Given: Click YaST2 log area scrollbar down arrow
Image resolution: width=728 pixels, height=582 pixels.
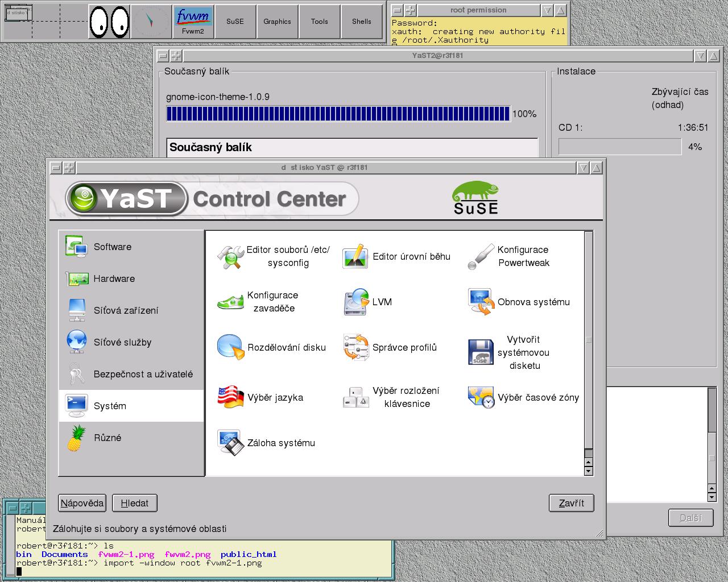Looking at the screenshot, I should click(712, 497).
